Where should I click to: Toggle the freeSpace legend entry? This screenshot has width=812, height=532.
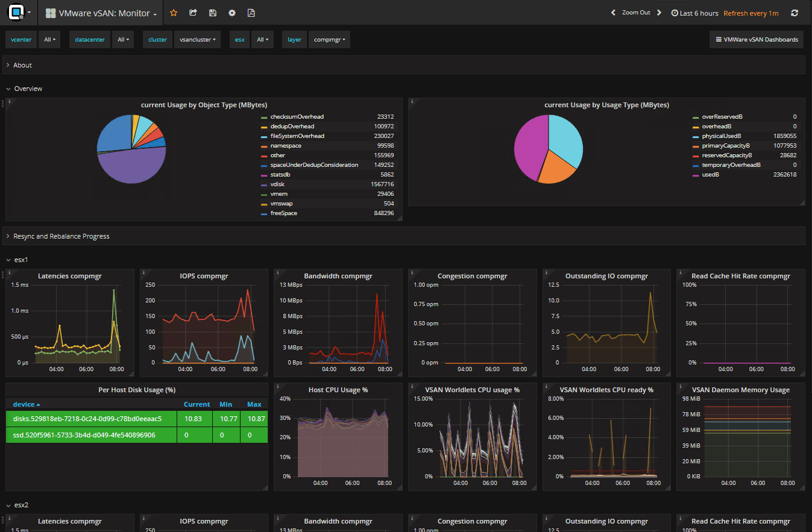(284, 213)
